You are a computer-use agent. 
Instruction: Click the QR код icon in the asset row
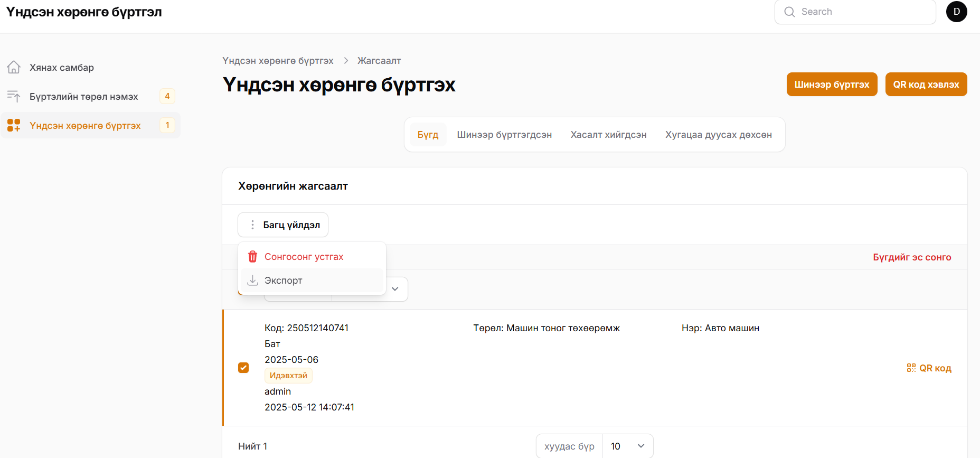point(911,368)
